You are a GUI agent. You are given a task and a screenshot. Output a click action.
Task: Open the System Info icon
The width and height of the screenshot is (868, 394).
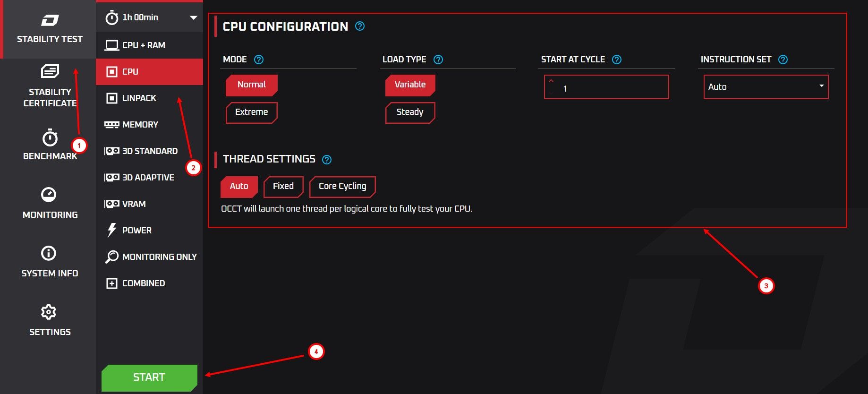click(x=49, y=253)
